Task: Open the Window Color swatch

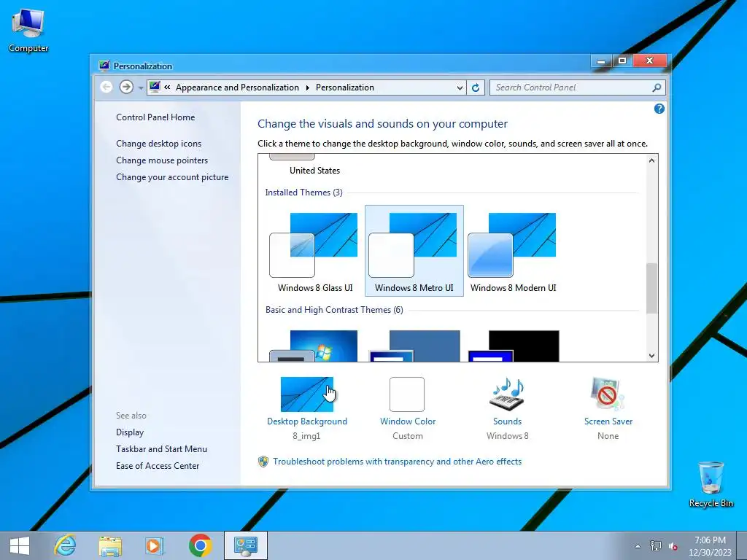Action: pyautogui.click(x=407, y=394)
